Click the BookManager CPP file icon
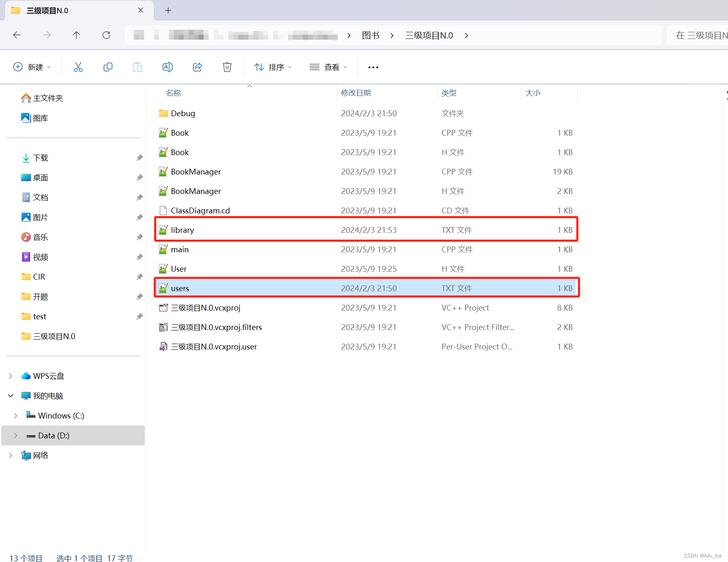Viewport: 728px width, 562px height. click(x=163, y=172)
